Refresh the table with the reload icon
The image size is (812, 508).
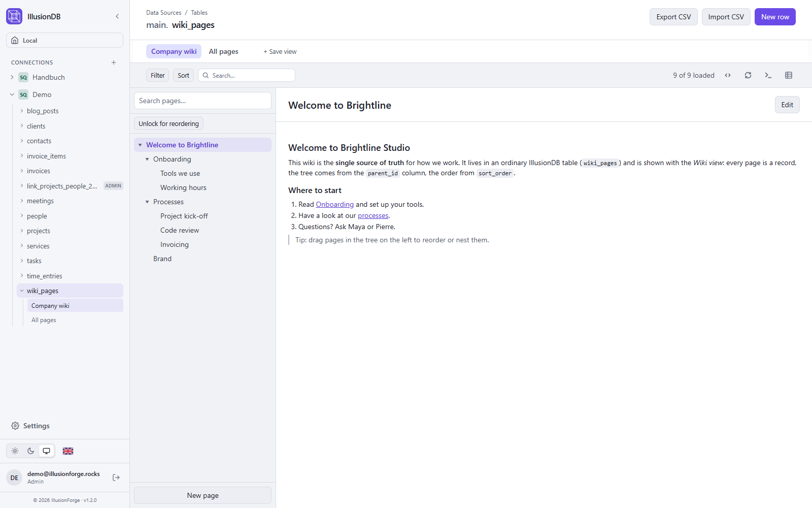click(x=748, y=75)
